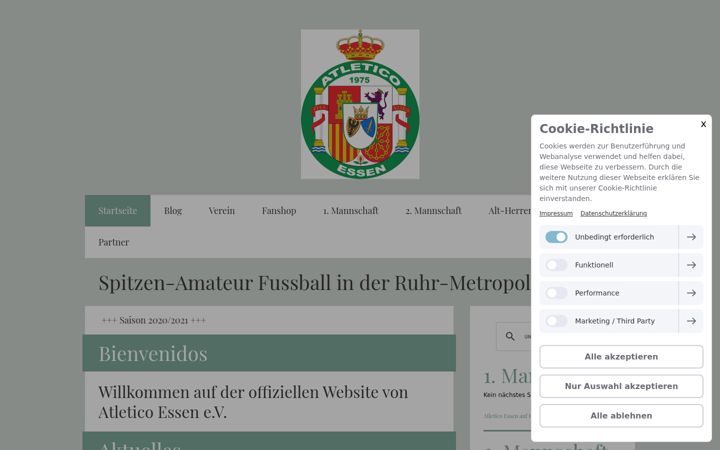
Task: Expand Funktionell details arrow
Action: (x=691, y=265)
